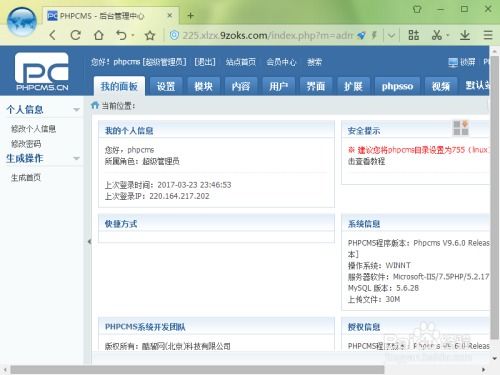
Task: Switch to the 内容 tab
Action: (x=241, y=86)
